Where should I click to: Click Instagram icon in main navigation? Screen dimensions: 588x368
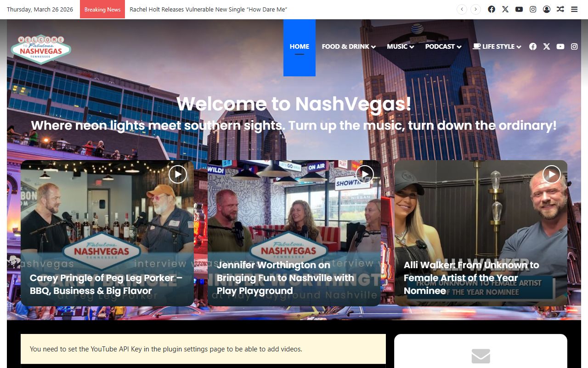click(x=574, y=46)
